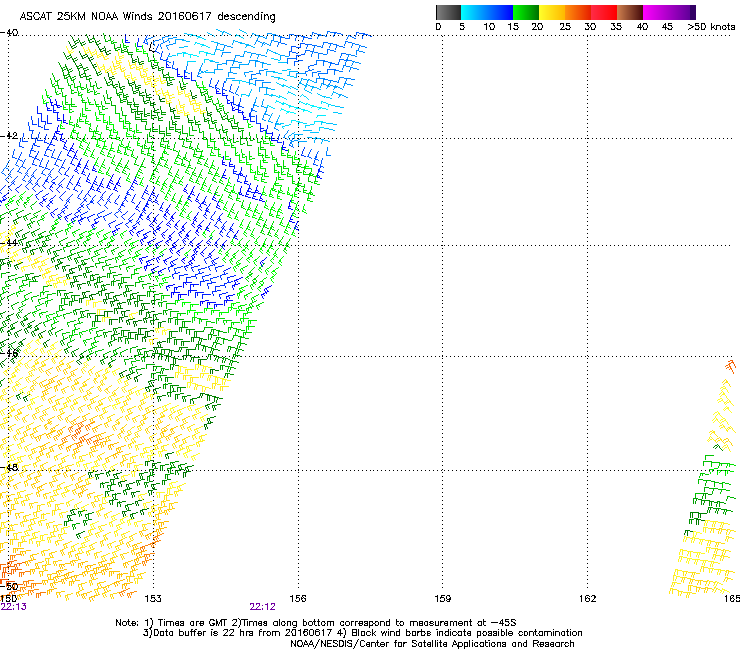Click the 22:13 swath time label
Screen dimensions: 740x650
tap(14, 607)
